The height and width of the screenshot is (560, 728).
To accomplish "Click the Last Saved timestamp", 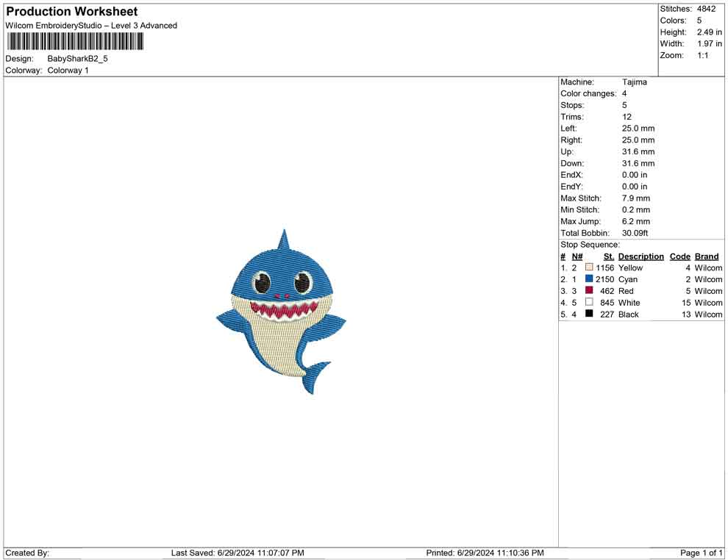I will click(x=238, y=553).
